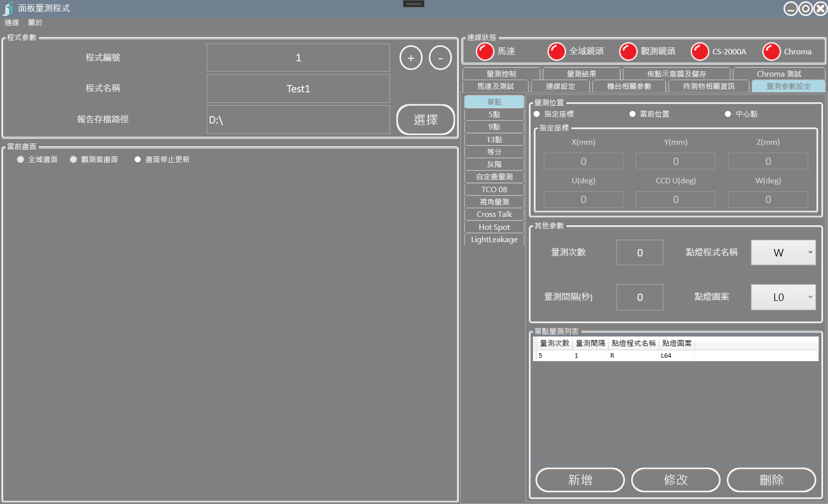The width and height of the screenshot is (828, 504).
Task: Select the 5點 side tab
Action: click(x=494, y=114)
